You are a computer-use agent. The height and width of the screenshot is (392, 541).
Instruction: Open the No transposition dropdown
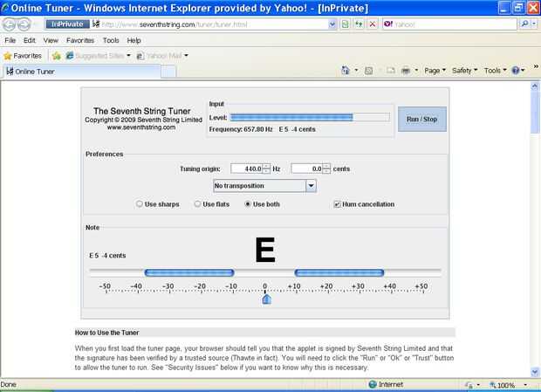pos(264,186)
